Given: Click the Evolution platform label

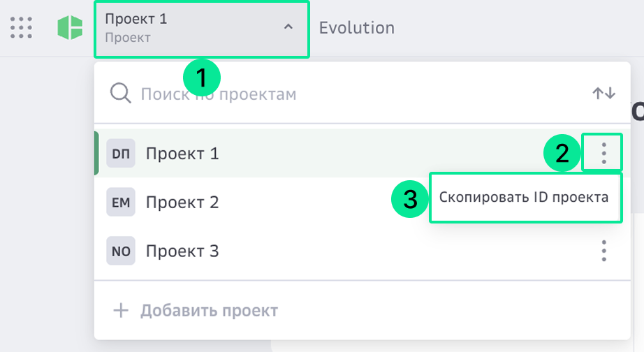Looking at the screenshot, I should point(356,28).
